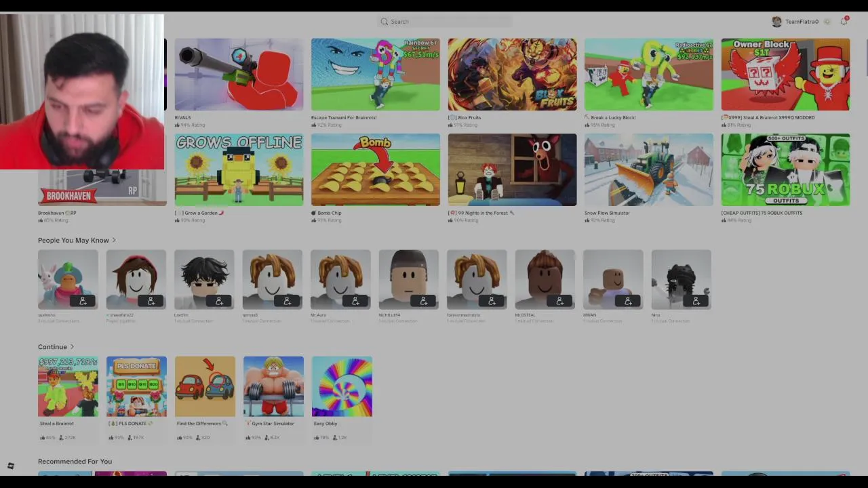Open Break a Lucky Block thumbnail
868x488 pixels.
tap(648, 75)
